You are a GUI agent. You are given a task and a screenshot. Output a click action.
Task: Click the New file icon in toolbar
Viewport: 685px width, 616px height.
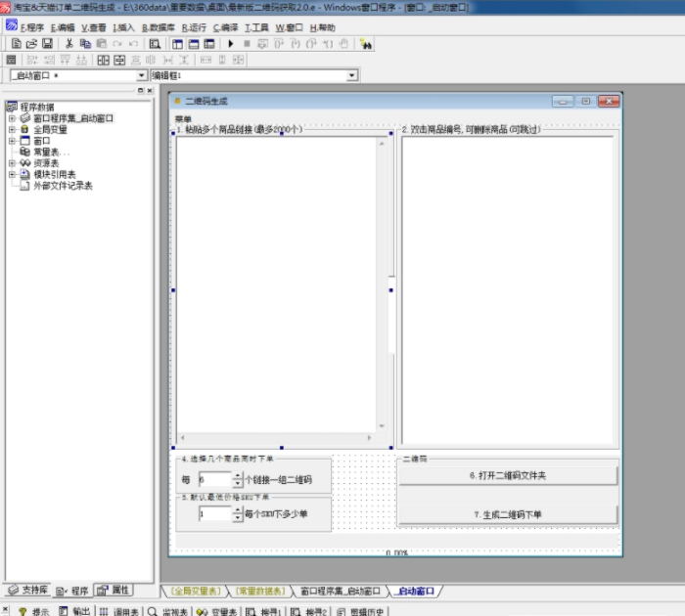(x=17, y=44)
